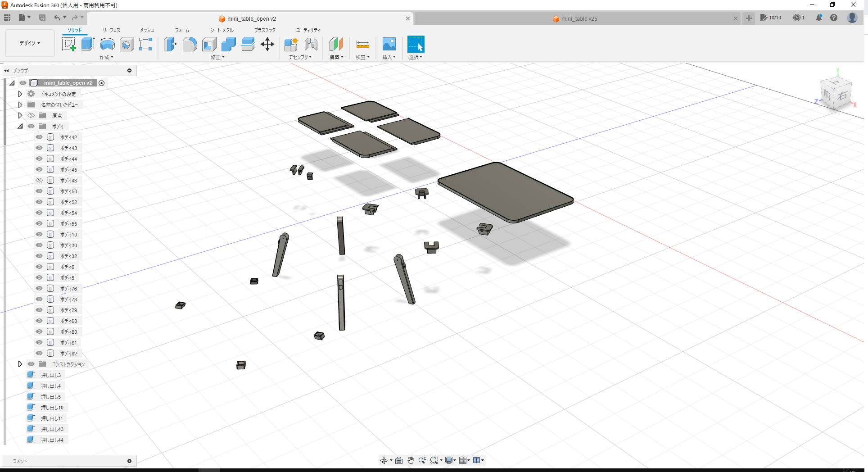Screen dimensions: 868x472
Task: Switch to the サーフェス ribbon tab
Action: point(111,30)
